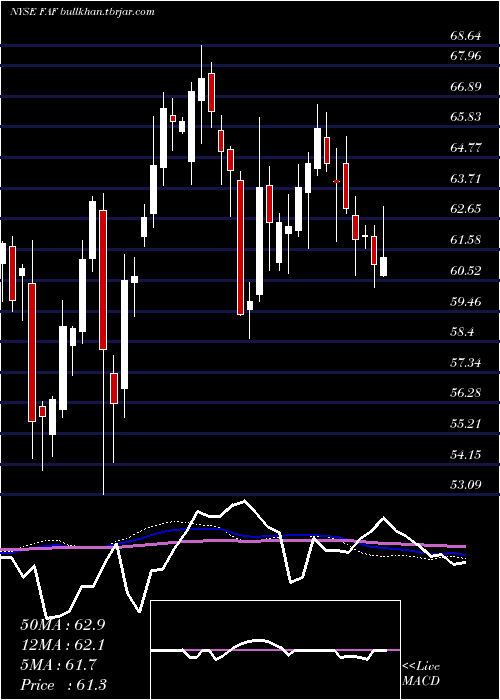Click the 61.58 price axis label
This screenshot has height=700, width=500.
coord(466,240)
